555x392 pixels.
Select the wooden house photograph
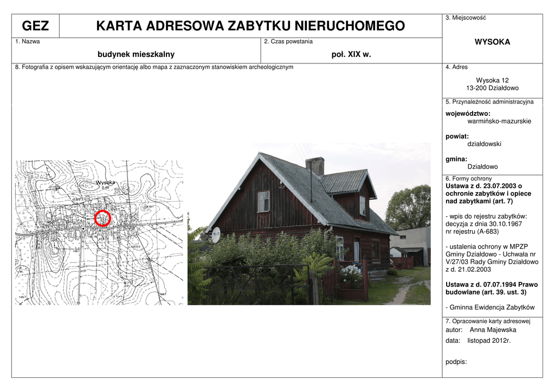309,223
